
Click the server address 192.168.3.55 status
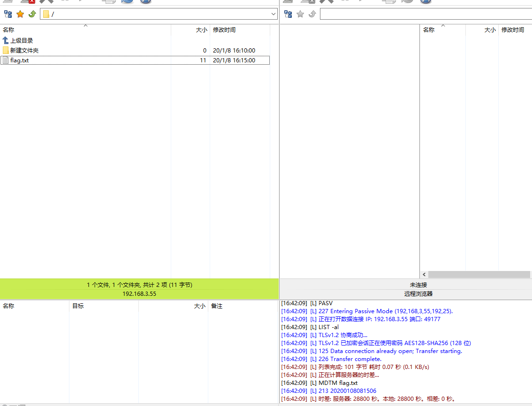coord(139,294)
